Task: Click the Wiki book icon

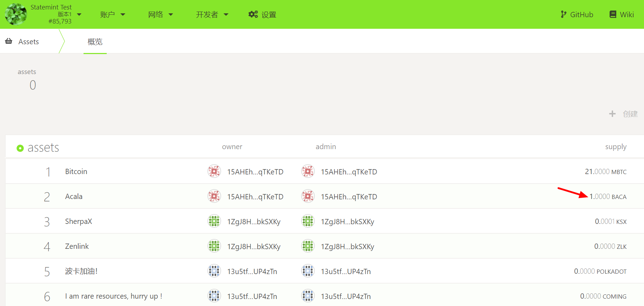Action: tap(613, 14)
